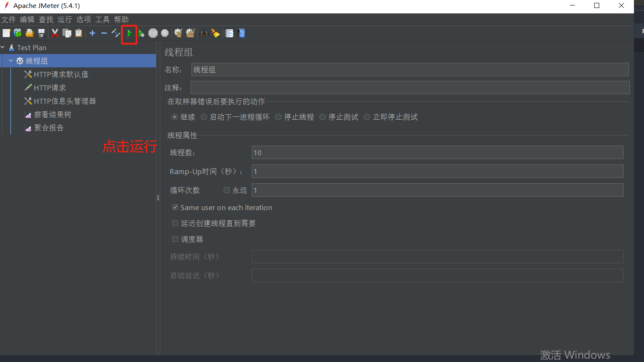Select the 继续 radio button
644x362 pixels.
(174, 117)
